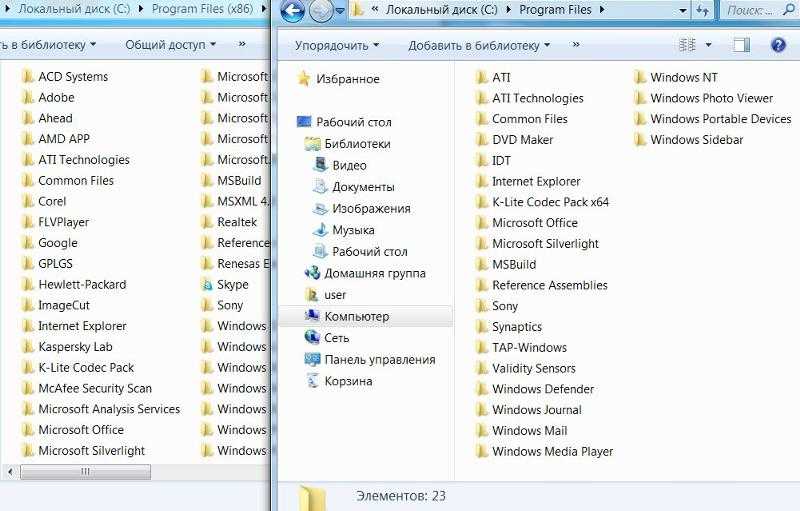Select Reference Assemblies in the right window
The height and width of the screenshot is (511, 800).
(x=542, y=285)
